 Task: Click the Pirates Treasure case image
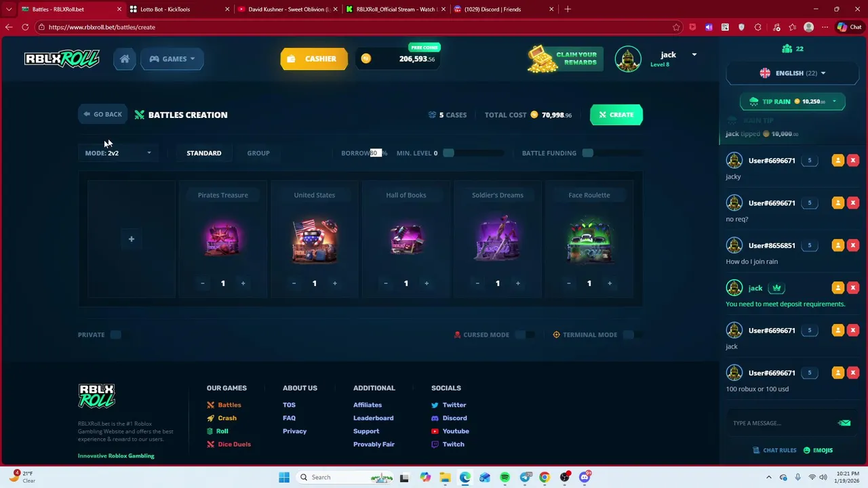point(222,239)
